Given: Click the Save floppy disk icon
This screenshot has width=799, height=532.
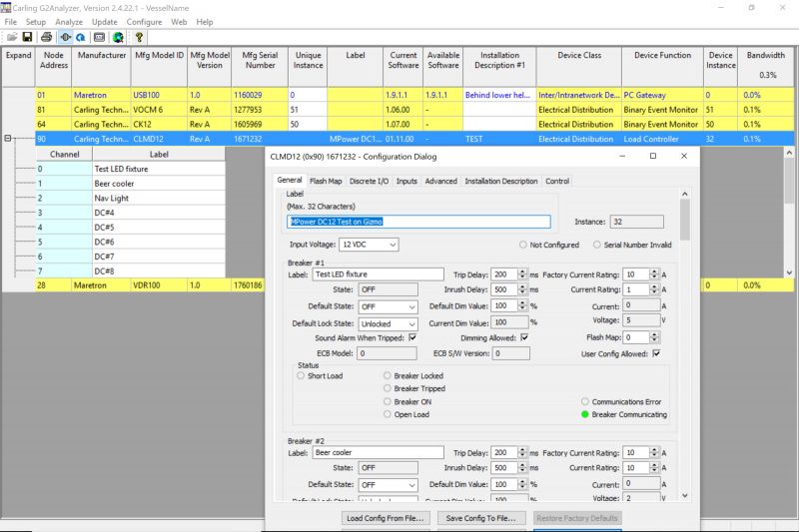Looking at the screenshot, I should tap(27, 37).
